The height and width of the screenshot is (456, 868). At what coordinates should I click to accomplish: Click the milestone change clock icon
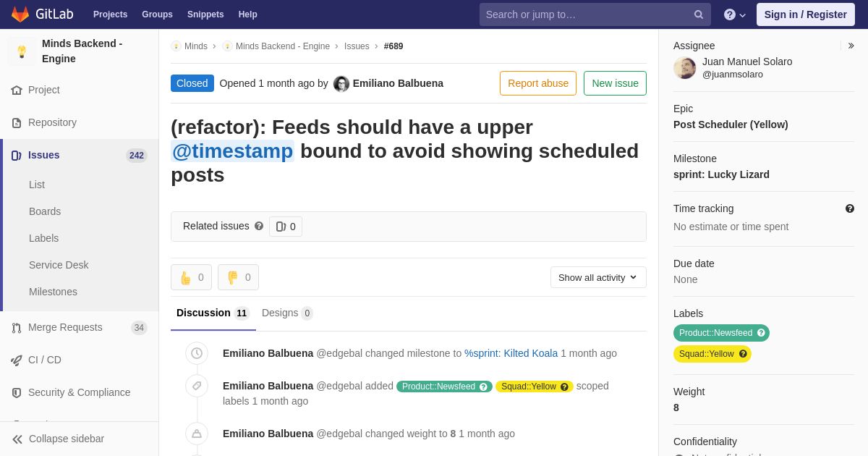coord(197,353)
